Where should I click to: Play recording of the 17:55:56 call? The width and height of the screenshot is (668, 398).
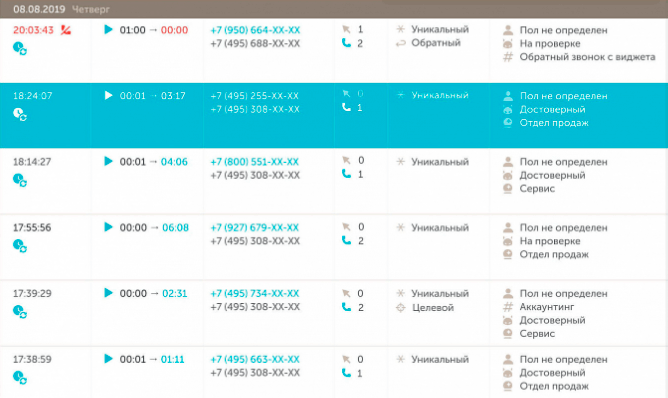coord(109,227)
